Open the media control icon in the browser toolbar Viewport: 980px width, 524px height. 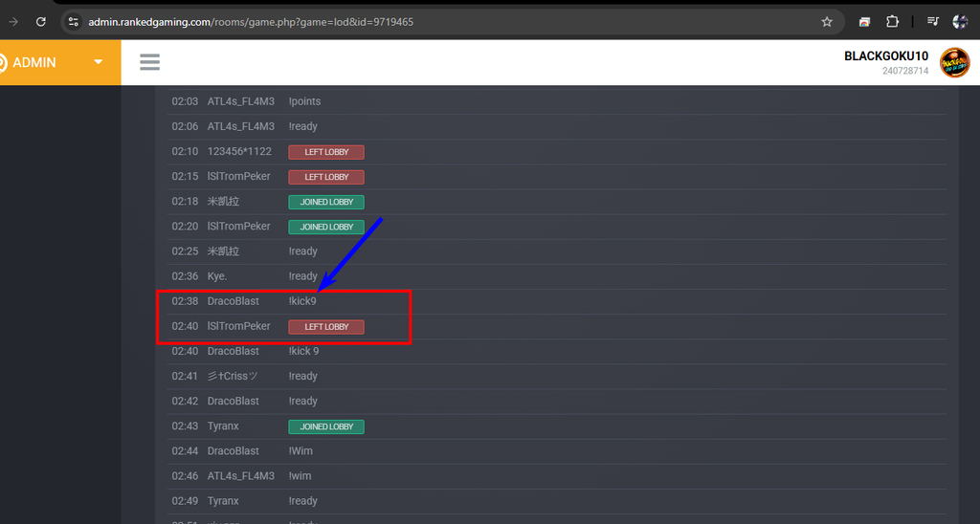pos(932,22)
